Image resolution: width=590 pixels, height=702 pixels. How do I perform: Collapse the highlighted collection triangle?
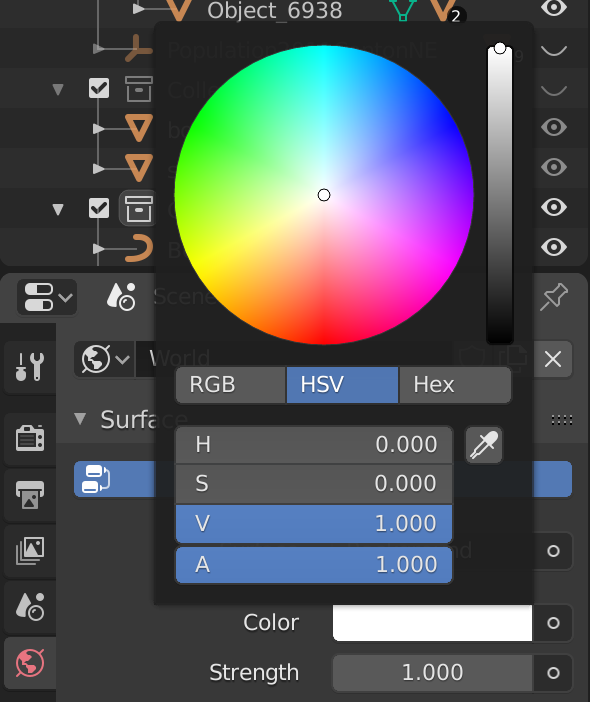coord(58,209)
